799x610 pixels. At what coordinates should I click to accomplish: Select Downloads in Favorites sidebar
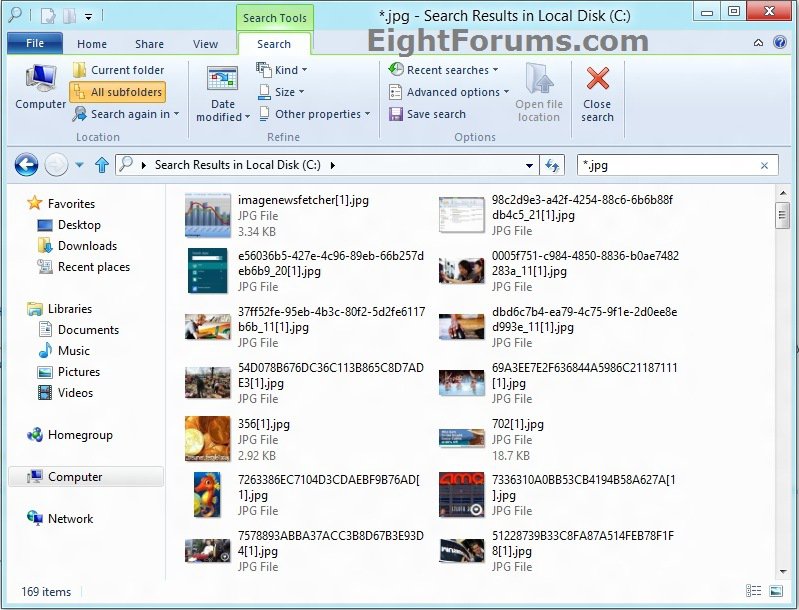(87, 246)
